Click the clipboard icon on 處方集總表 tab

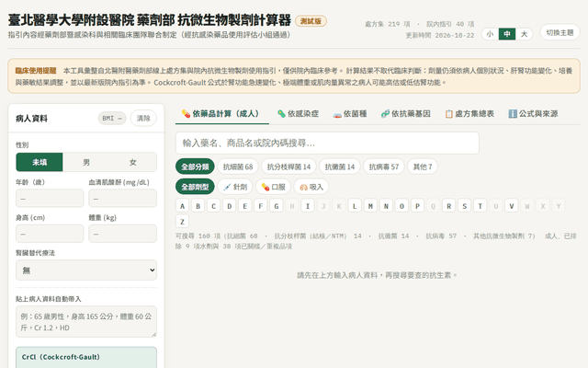449,114
